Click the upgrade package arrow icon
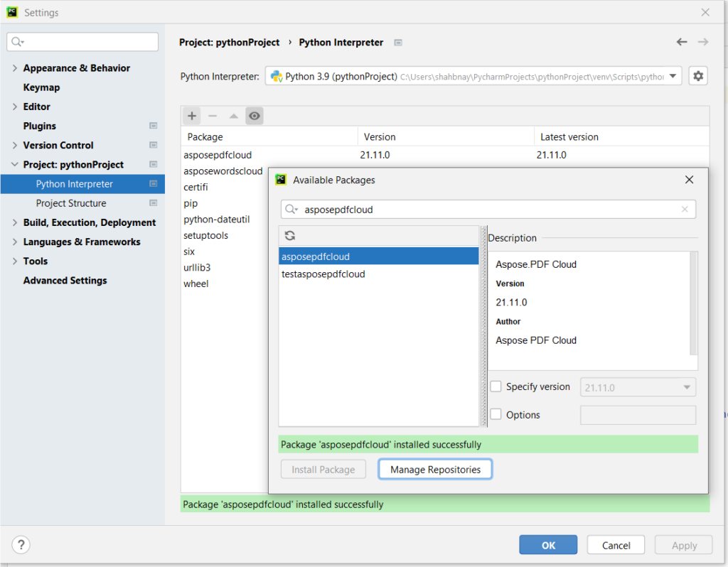The image size is (728, 567). point(232,115)
